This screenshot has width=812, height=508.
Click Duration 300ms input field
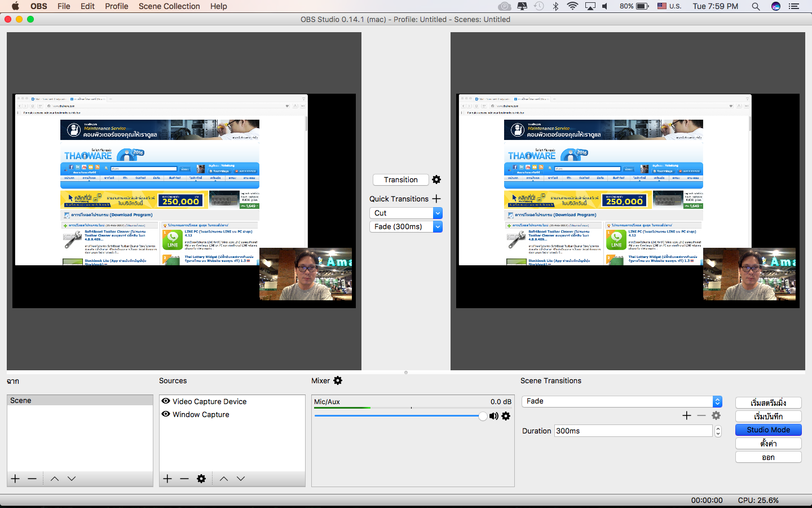pyautogui.click(x=633, y=431)
